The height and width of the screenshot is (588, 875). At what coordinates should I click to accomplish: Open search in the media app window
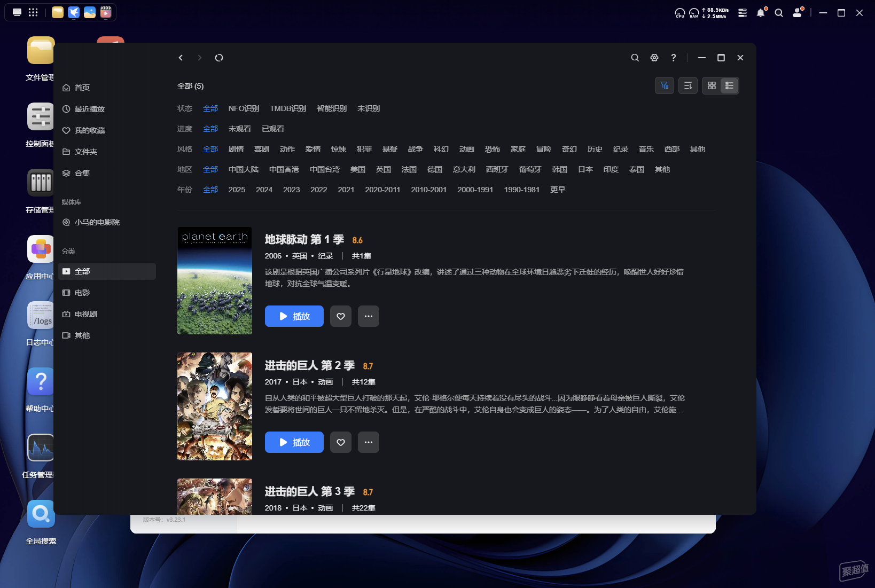click(x=635, y=58)
